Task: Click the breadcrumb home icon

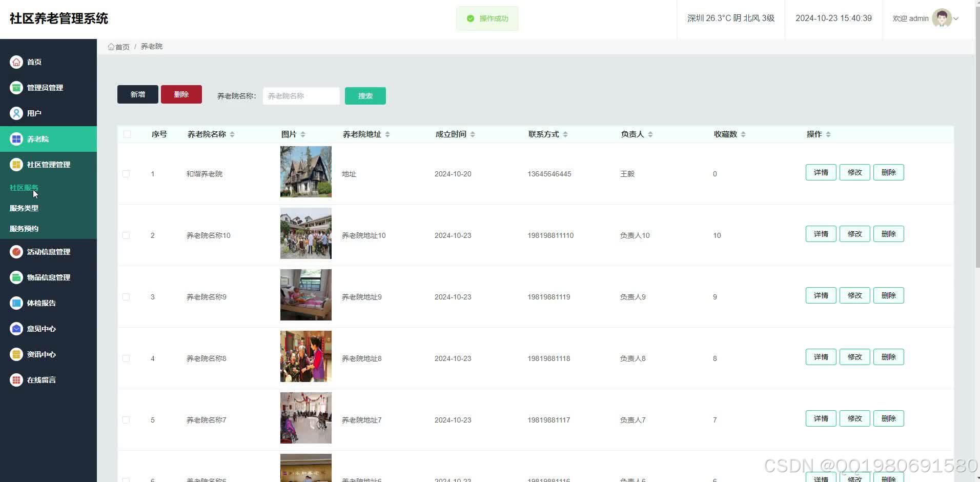Action: (111, 47)
